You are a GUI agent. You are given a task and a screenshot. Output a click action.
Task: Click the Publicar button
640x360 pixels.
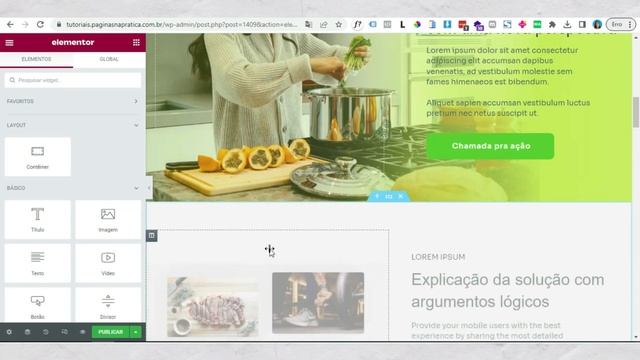(111, 332)
